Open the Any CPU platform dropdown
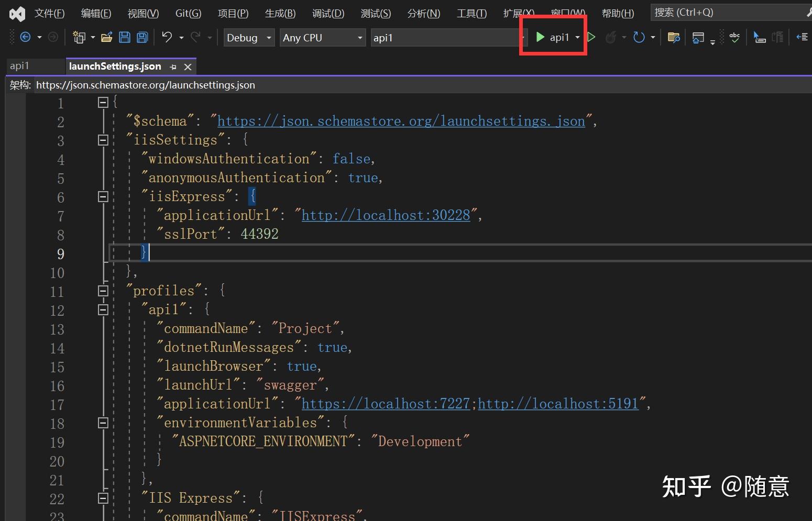This screenshot has height=521, width=812. coord(323,38)
